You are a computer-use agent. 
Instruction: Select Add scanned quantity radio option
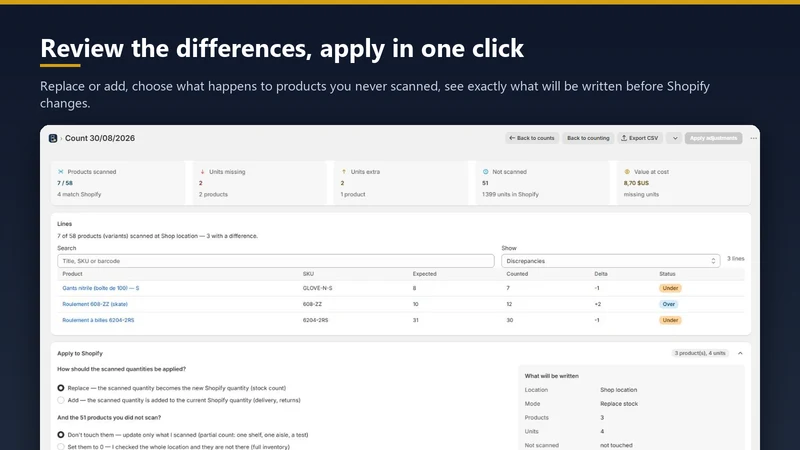point(61,401)
